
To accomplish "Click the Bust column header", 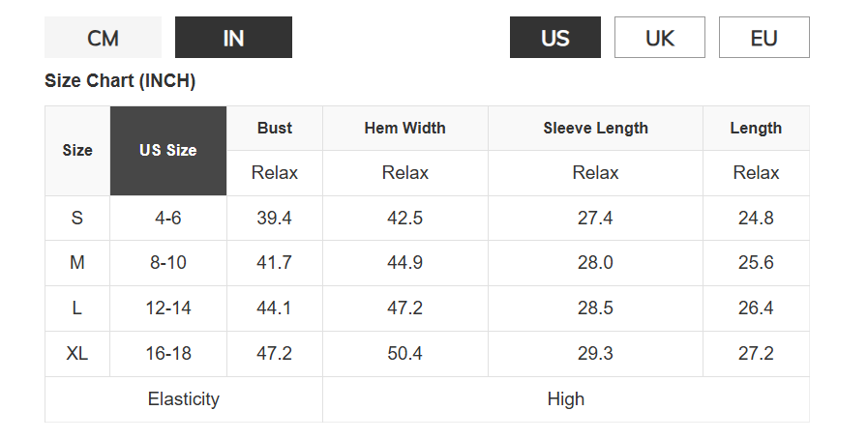I will pos(275,128).
